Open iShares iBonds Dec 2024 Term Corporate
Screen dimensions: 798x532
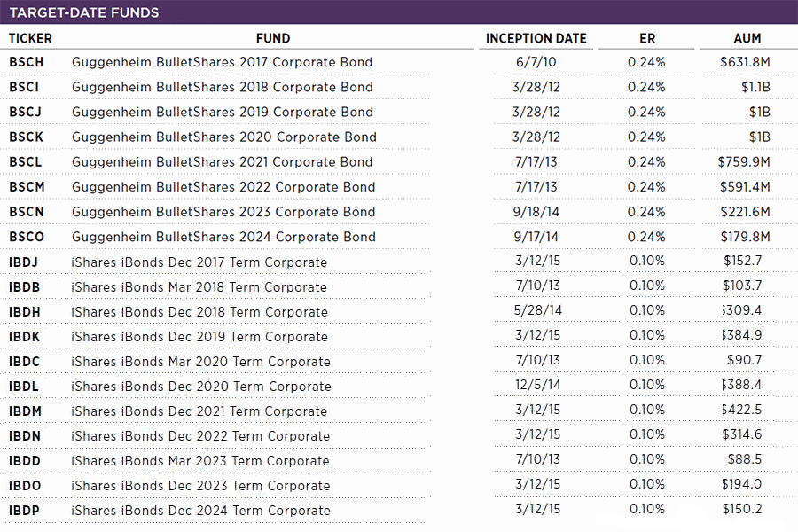coord(200,511)
